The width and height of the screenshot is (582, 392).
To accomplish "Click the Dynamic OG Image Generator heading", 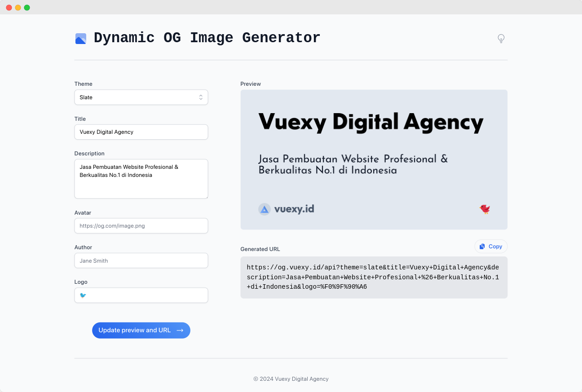I will point(207,38).
